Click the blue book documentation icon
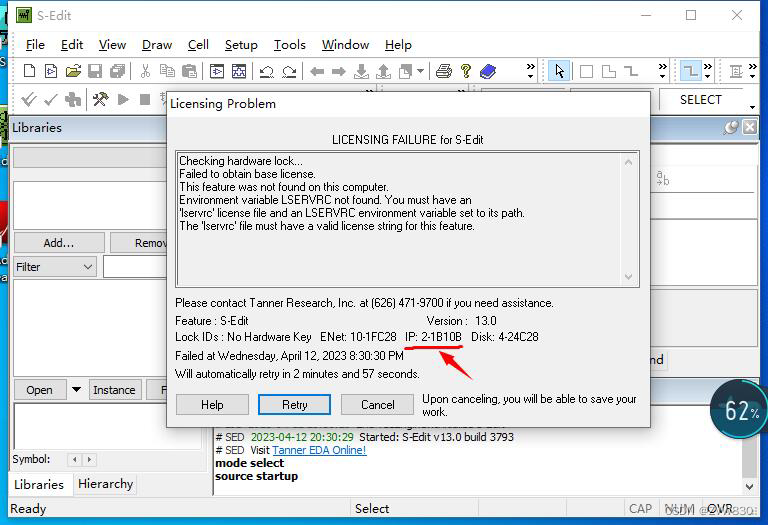 pos(488,72)
